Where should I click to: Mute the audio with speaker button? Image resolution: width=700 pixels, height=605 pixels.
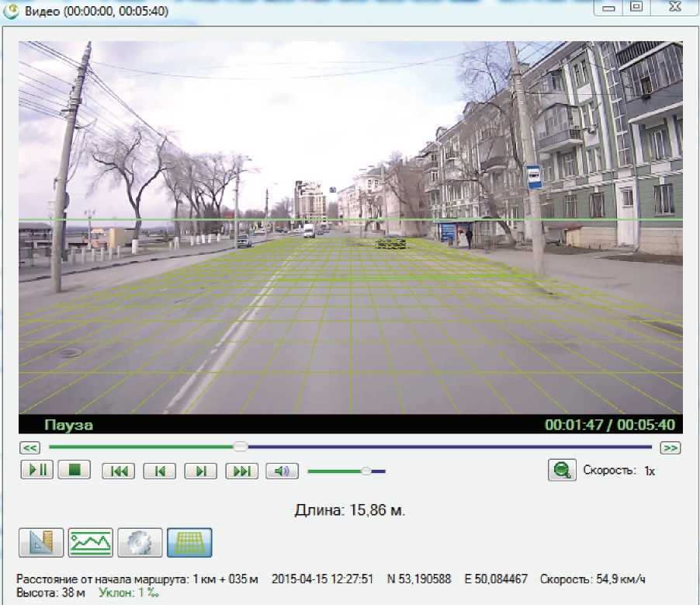282,471
